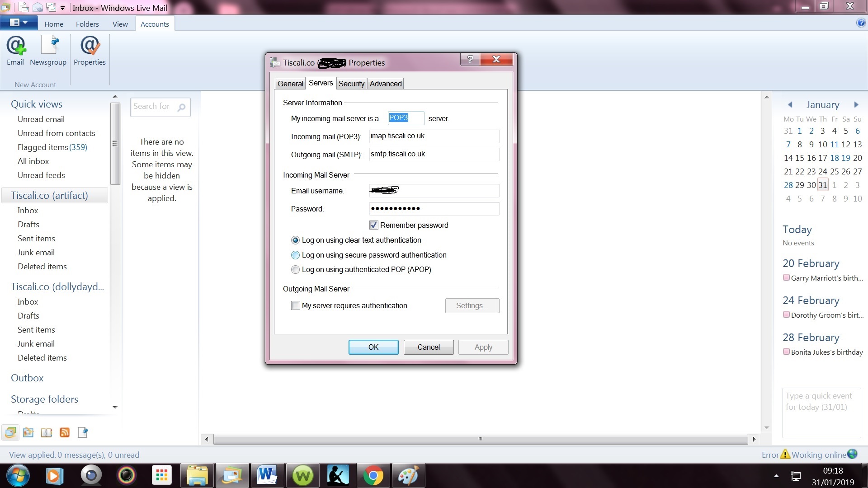Open the blue application menu dropdown

pos(19,23)
